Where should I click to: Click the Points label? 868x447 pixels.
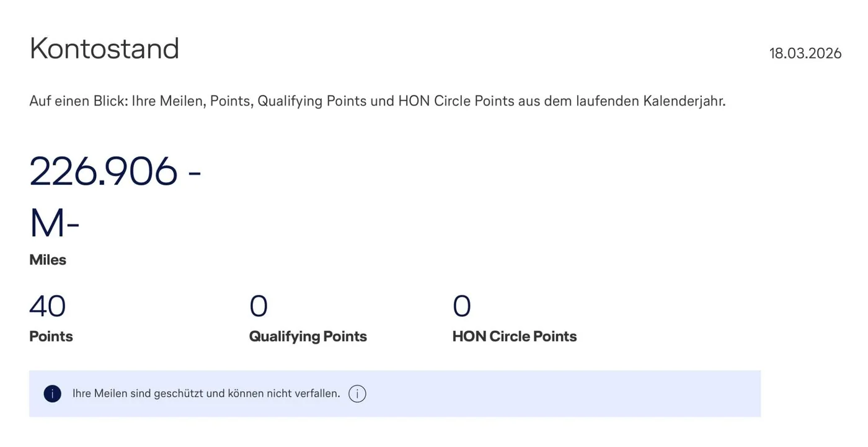pyautogui.click(x=51, y=337)
